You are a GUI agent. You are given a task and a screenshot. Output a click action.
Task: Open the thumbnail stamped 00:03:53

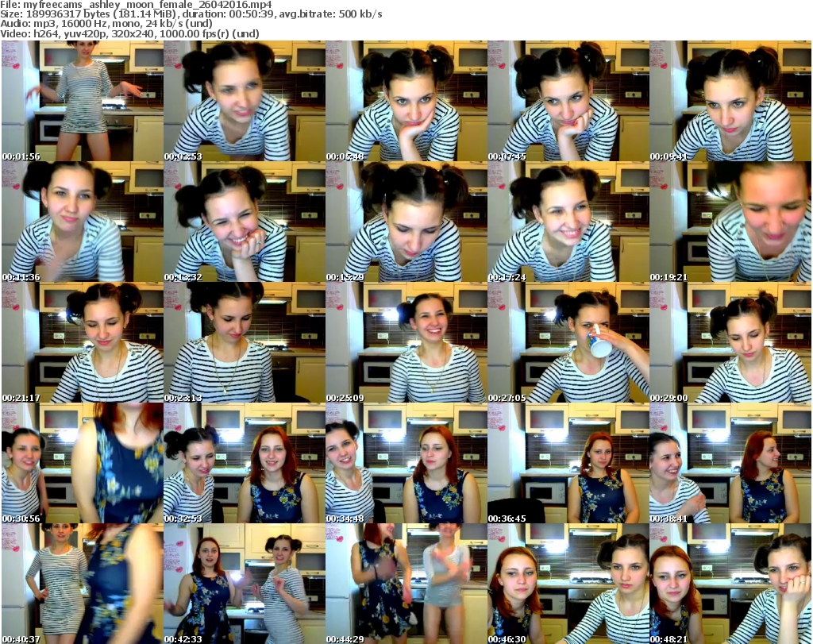[x=245, y=101]
